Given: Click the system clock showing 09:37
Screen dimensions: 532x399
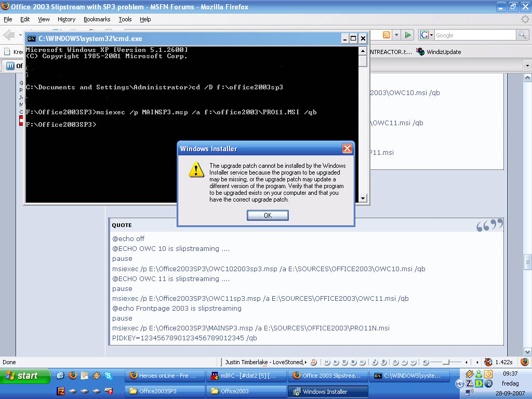Looking at the screenshot, I should click(510, 374).
